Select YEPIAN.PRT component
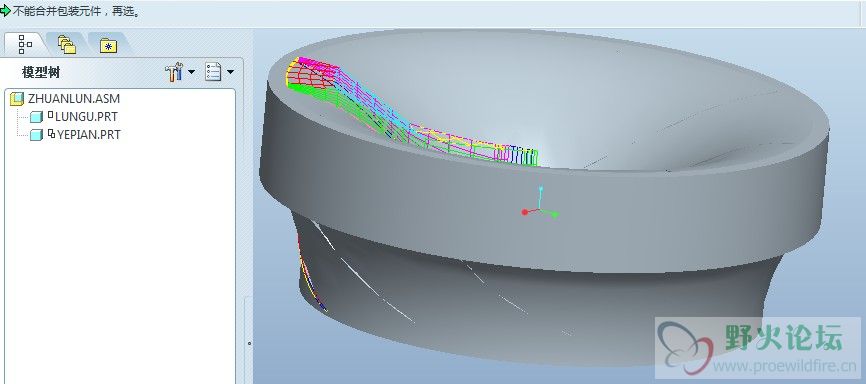Image resolution: width=866 pixels, height=384 pixels. (x=88, y=134)
